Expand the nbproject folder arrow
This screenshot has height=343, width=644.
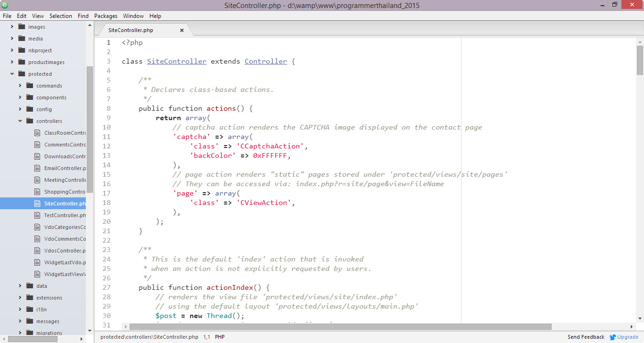pos(12,50)
